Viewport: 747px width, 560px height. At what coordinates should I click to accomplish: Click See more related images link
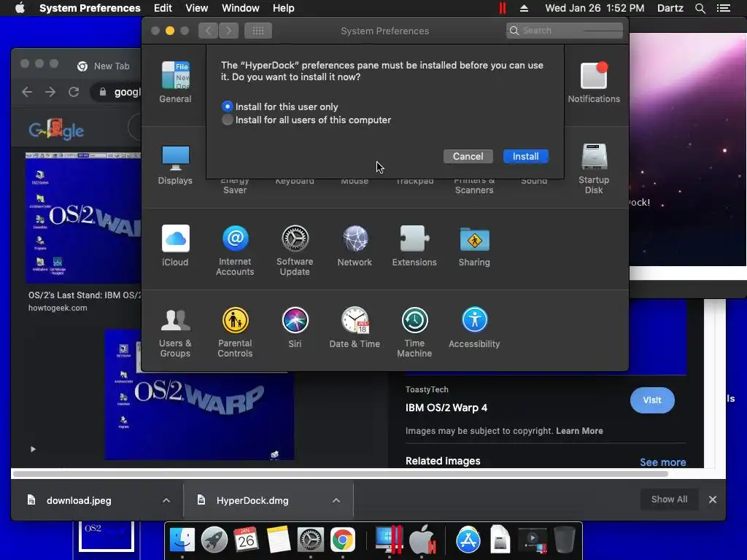click(x=662, y=462)
